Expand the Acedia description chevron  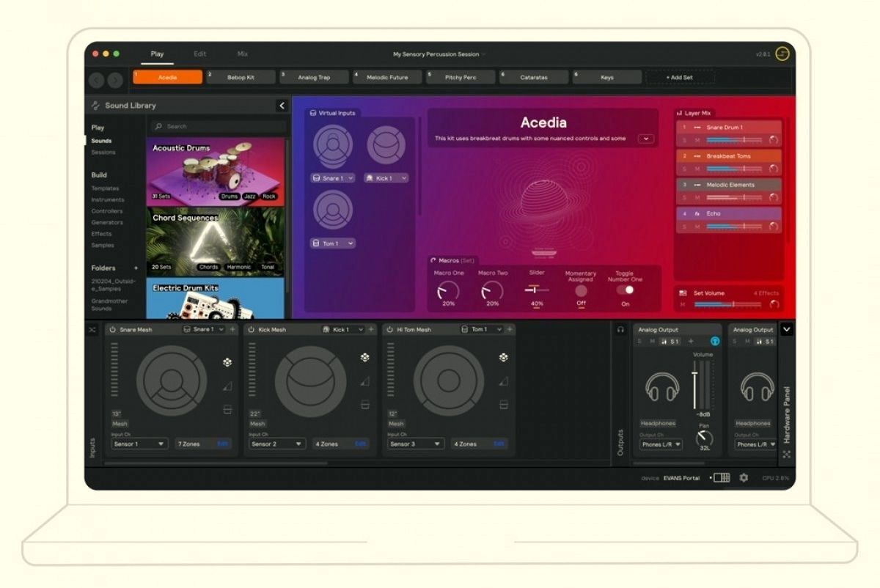646,139
